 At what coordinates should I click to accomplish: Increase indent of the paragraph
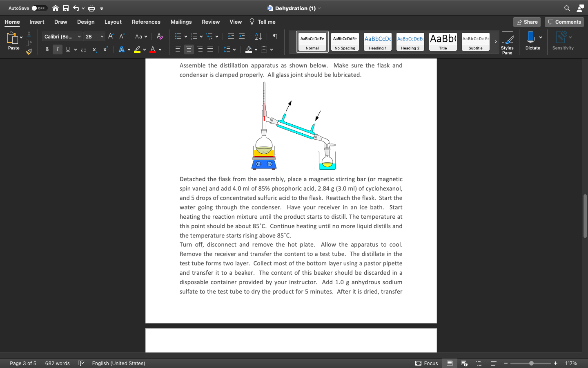[242, 36]
